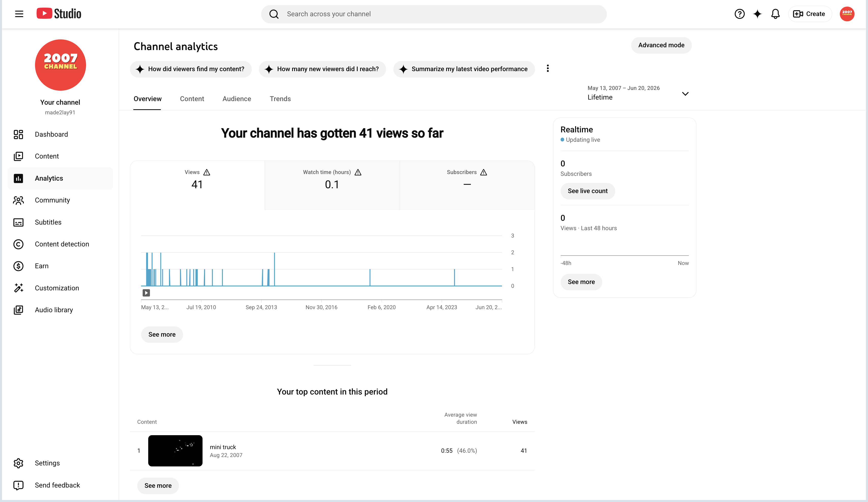Switch to the Audience tab
This screenshot has height=502, width=868.
237,99
